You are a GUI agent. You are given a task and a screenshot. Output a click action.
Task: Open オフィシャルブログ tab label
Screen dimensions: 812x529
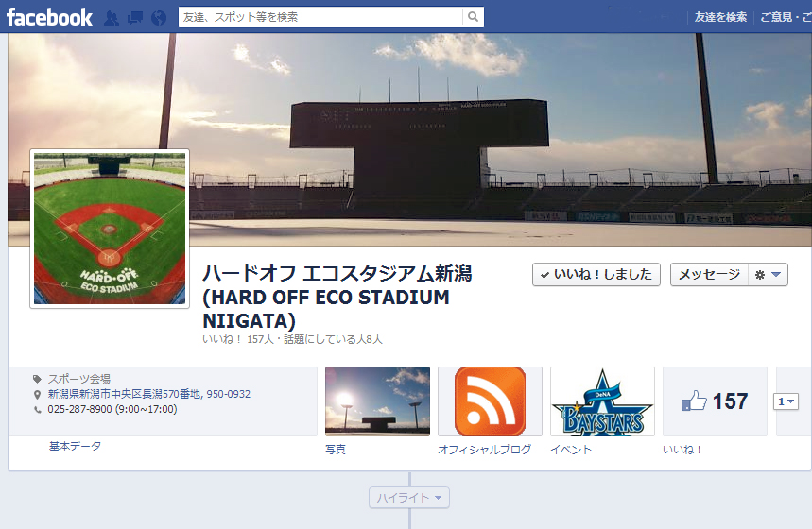[x=485, y=450]
